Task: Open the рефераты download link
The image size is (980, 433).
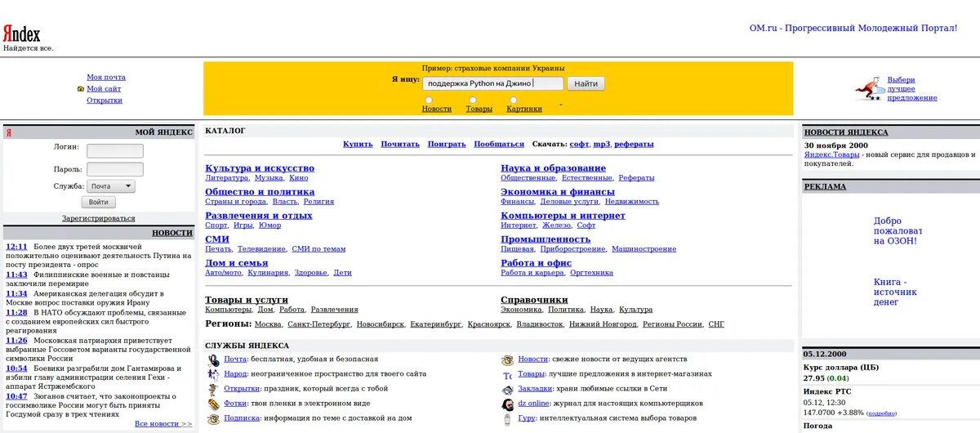Action: pyautogui.click(x=634, y=144)
